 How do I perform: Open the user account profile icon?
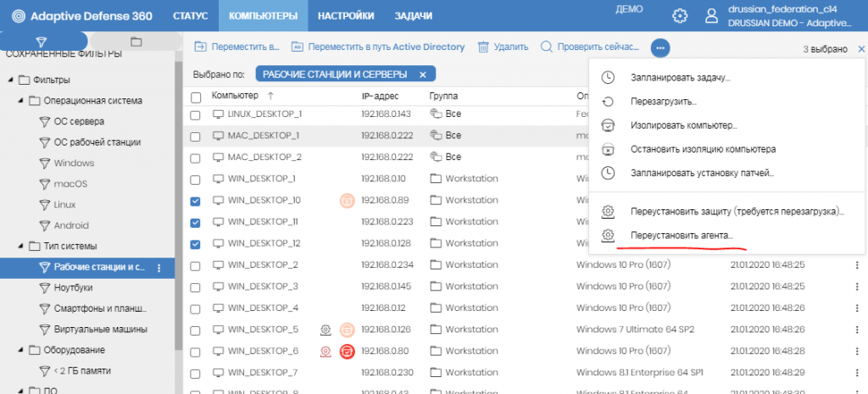[711, 16]
